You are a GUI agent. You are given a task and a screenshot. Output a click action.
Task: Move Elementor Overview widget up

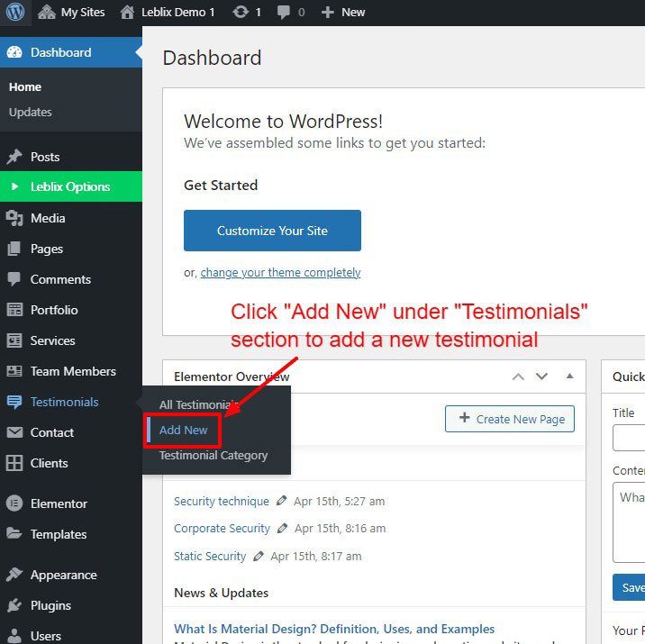point(518,376)
